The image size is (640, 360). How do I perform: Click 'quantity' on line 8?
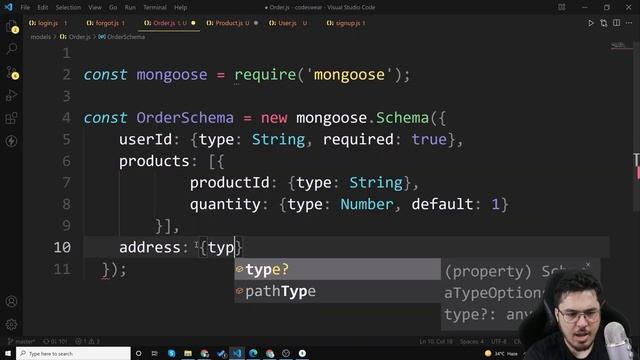click(x=225, y=204)
